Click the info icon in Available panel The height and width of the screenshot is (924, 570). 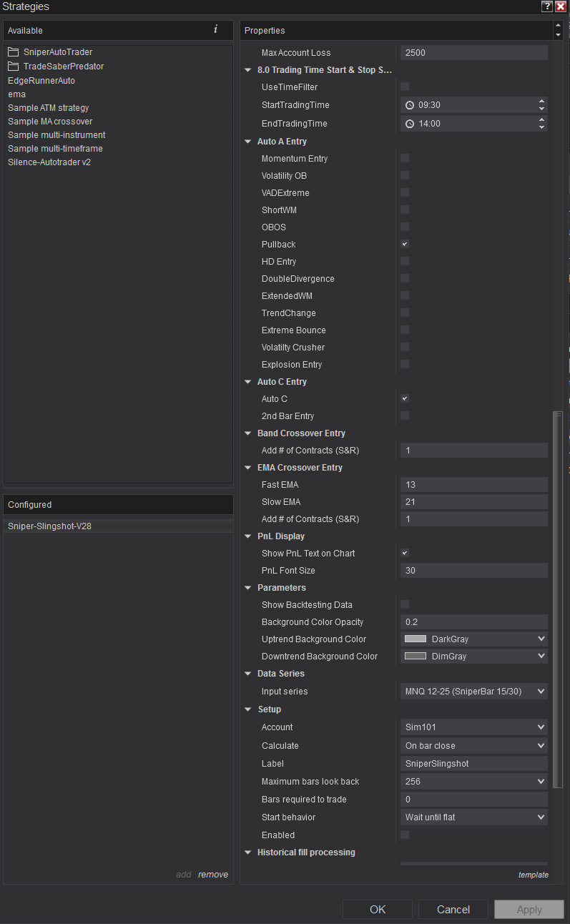215,29
